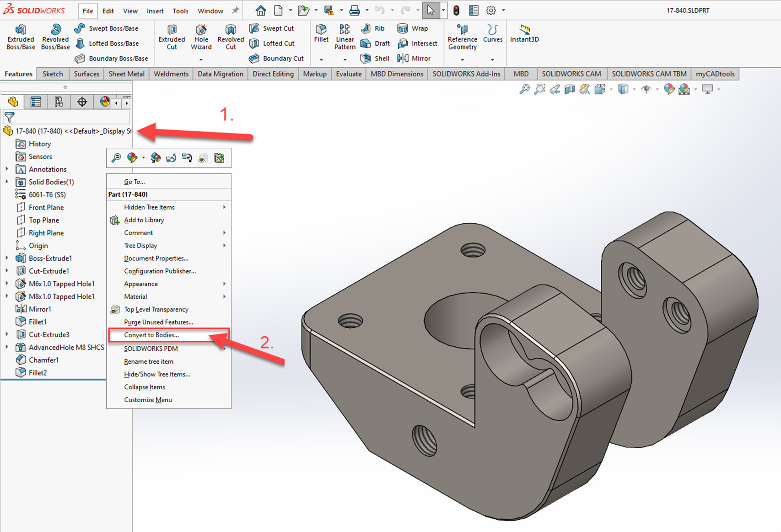This screenshot has width=781, height=532.
Task: Open FeatureManager design tree tab
Action: point(13,102)
